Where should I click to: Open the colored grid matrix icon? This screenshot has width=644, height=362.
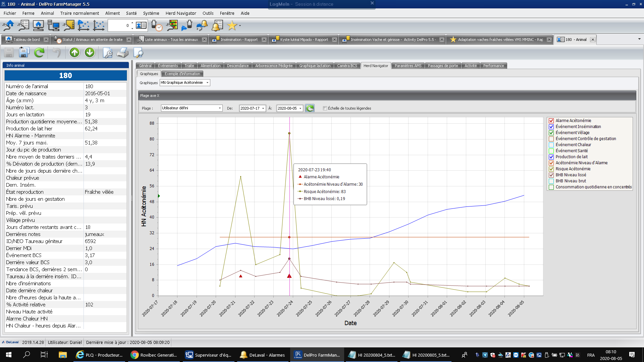coord(172,25)
